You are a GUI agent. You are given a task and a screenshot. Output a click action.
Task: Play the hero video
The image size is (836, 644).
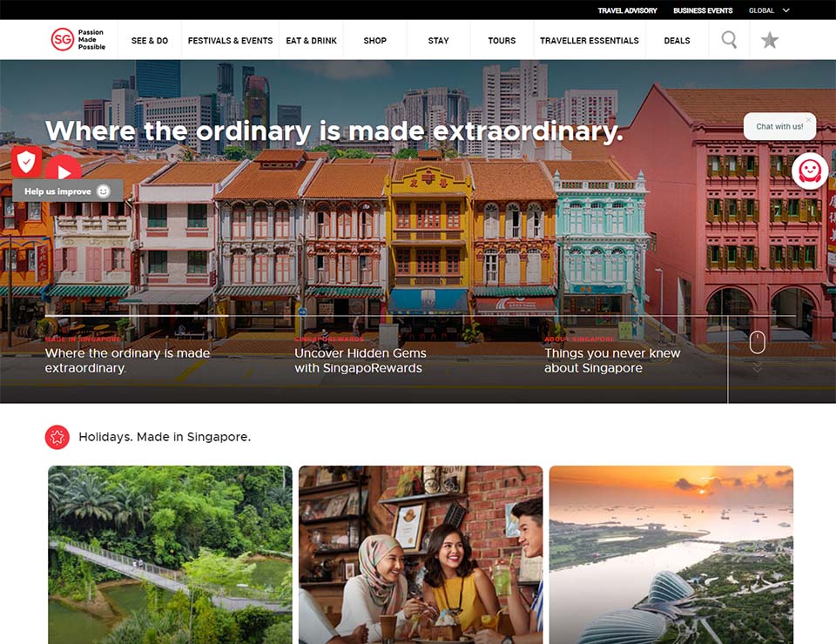tap(64, 172)
